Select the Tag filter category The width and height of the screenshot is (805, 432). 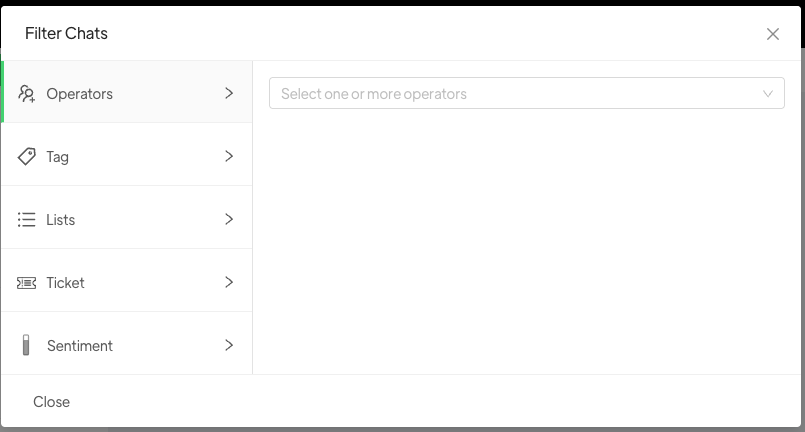click(58, 157)
